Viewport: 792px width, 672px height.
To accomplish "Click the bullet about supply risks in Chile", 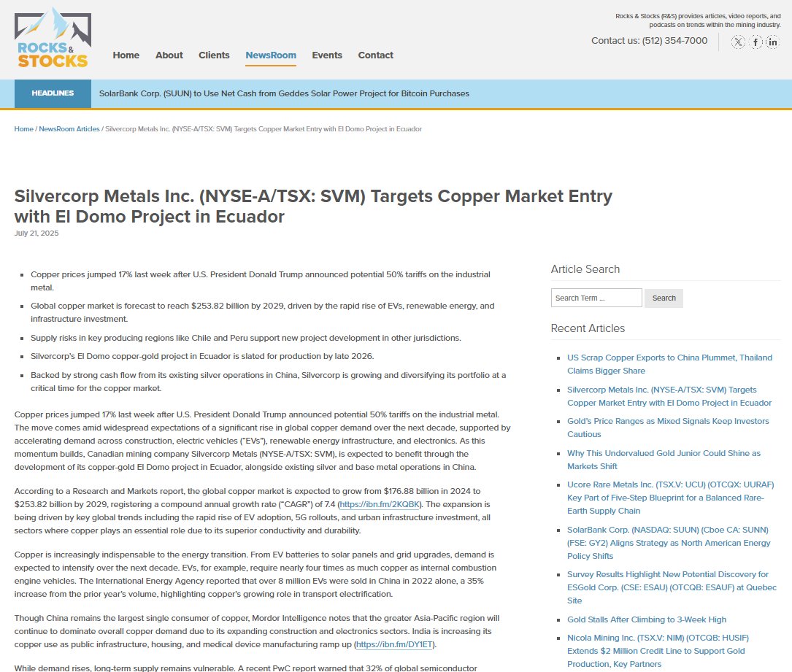I will pyautogui.click(x=245, y=338).
